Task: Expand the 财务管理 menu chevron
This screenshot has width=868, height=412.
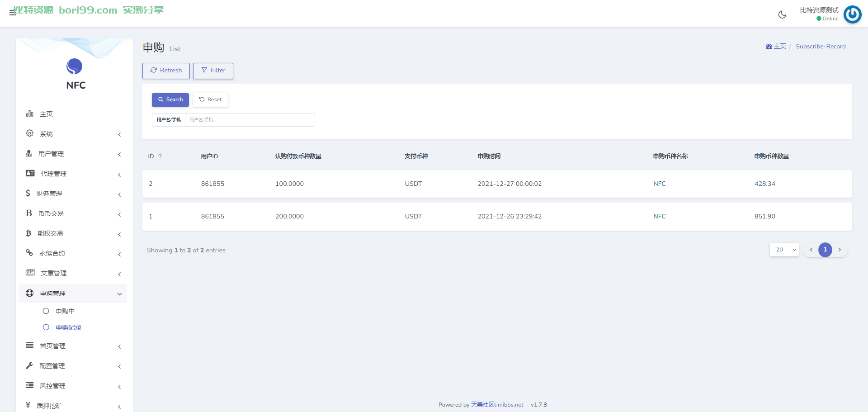Action: point(119,194)
